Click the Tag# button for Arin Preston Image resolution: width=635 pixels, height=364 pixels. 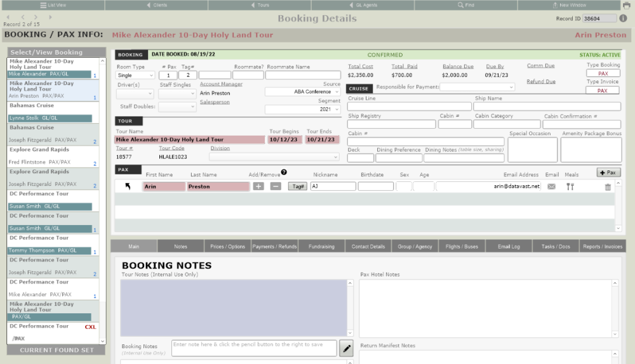click(x=298, y=186)
